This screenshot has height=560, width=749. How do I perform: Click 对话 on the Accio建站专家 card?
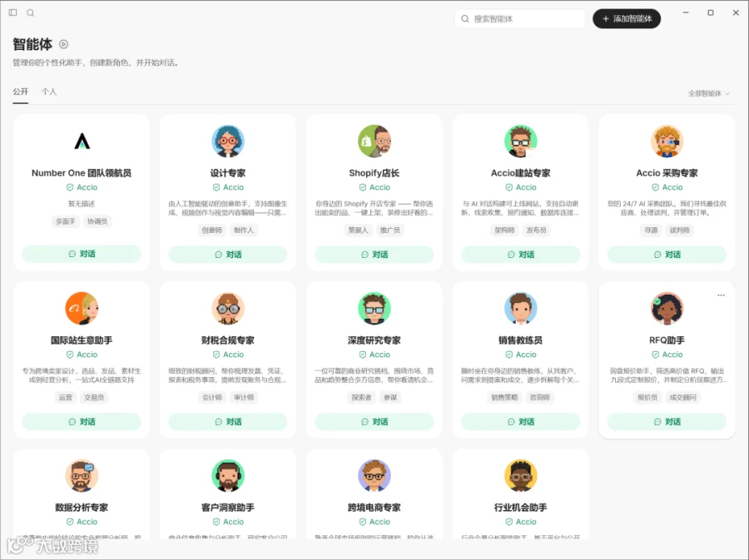click(x=521, y=255)
